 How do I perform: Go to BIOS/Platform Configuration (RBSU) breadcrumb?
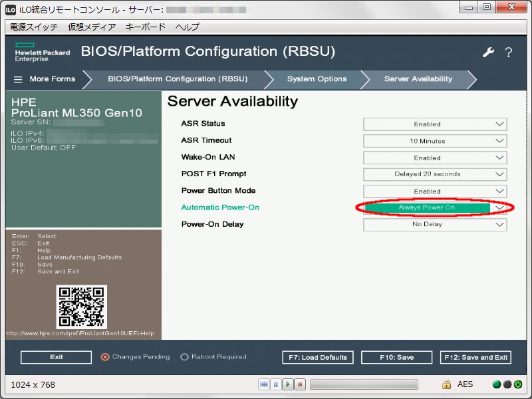[178, 79]
